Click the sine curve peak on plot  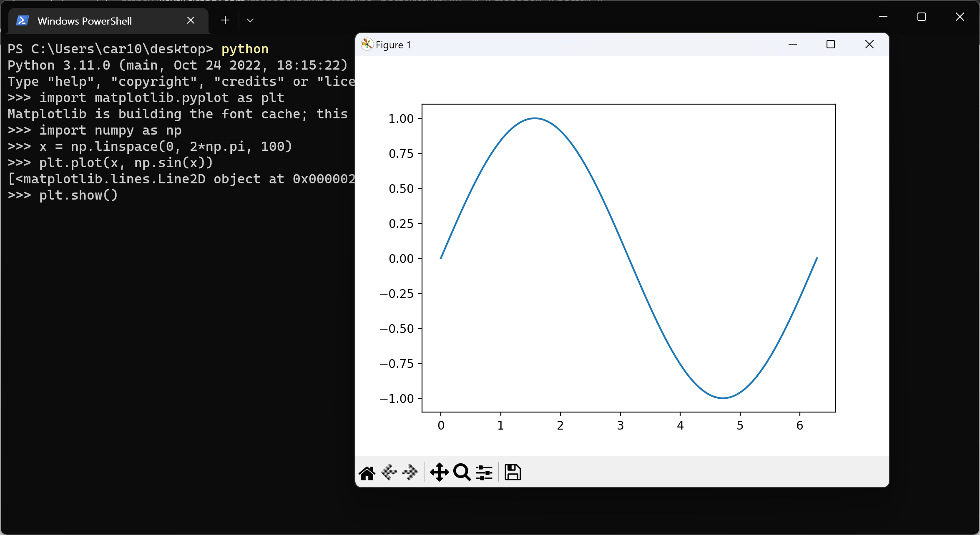point(535,118)
